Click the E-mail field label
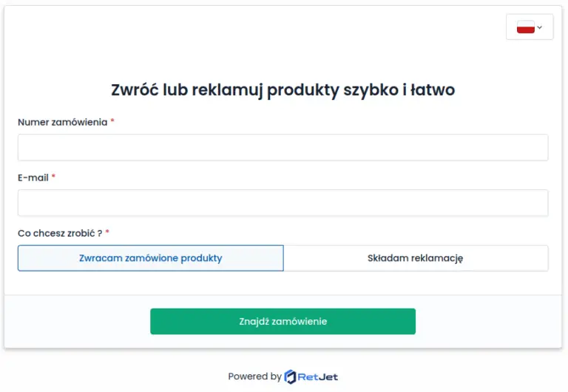 (33, 178)
